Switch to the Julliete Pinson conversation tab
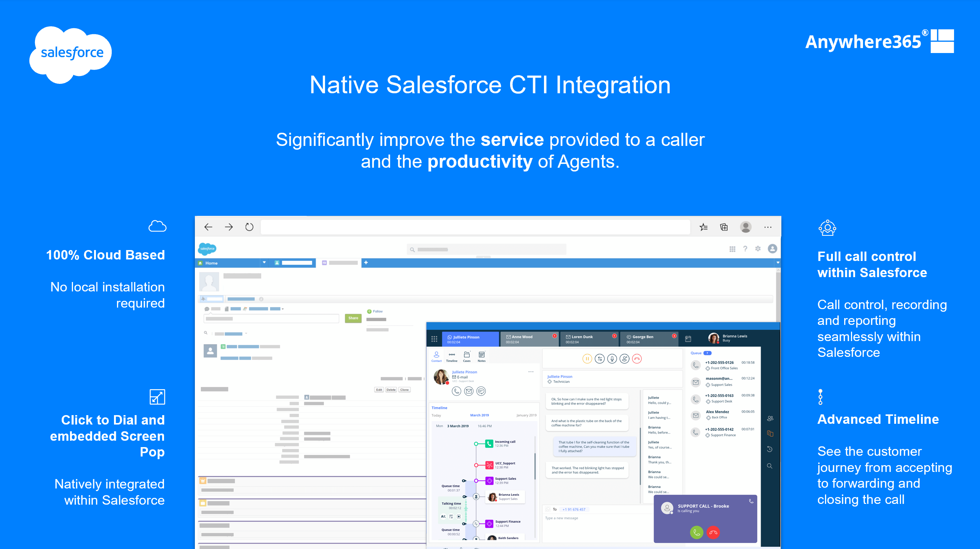This screenshot has height=549, width=980. 470,339
